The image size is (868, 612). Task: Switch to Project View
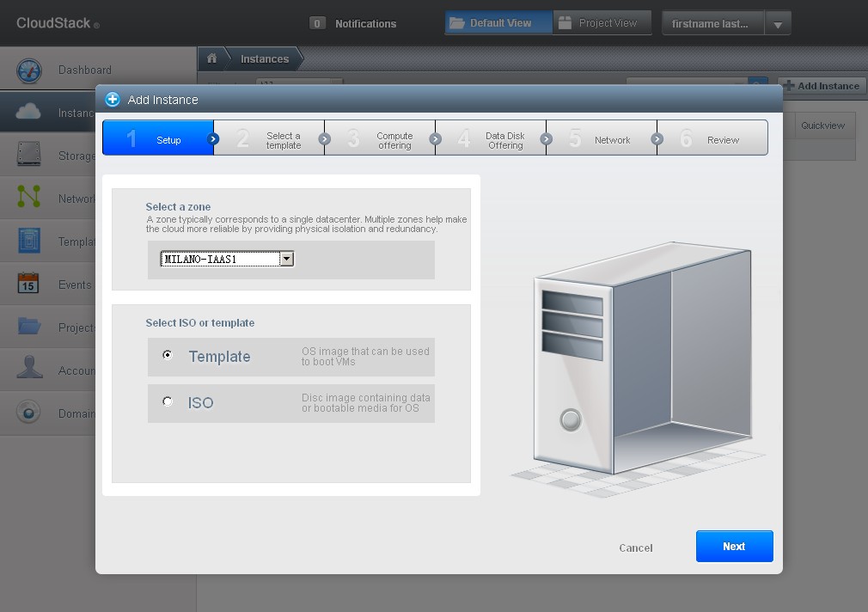pyautogui.click(x=602, y=23)
